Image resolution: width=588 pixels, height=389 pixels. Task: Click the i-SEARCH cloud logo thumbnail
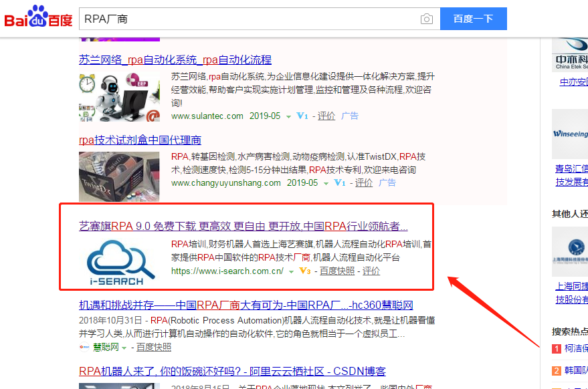[120, 263]
